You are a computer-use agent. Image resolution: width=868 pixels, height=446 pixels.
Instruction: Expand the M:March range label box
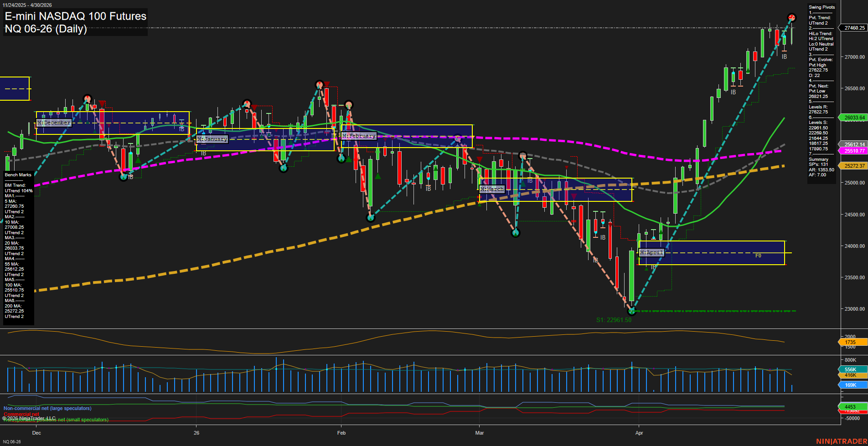tap(492, 189)
